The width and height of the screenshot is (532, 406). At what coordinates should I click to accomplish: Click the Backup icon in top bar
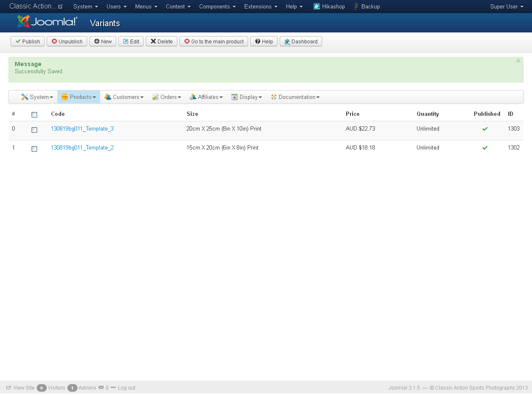(356, 6)
